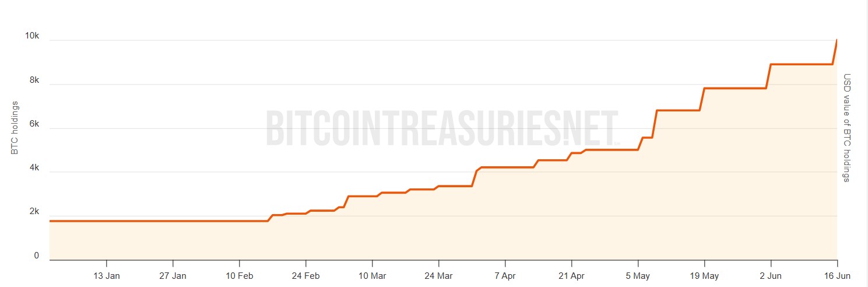This screenshot has height=287, width=868.
Task: Click the 2k y-axis label
Action: [33, 212]
